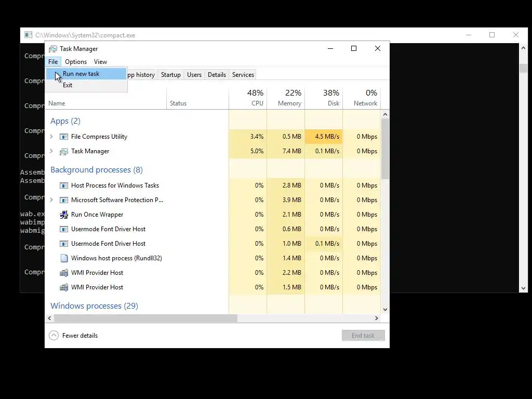
Task: Choose Run new task from File menu
Action: tap(86, 74)
